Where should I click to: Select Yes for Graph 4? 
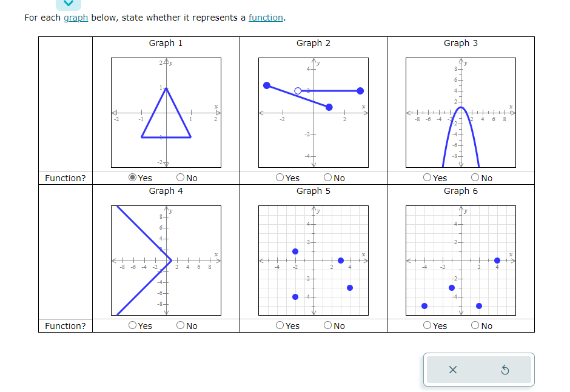coord(133,325)
